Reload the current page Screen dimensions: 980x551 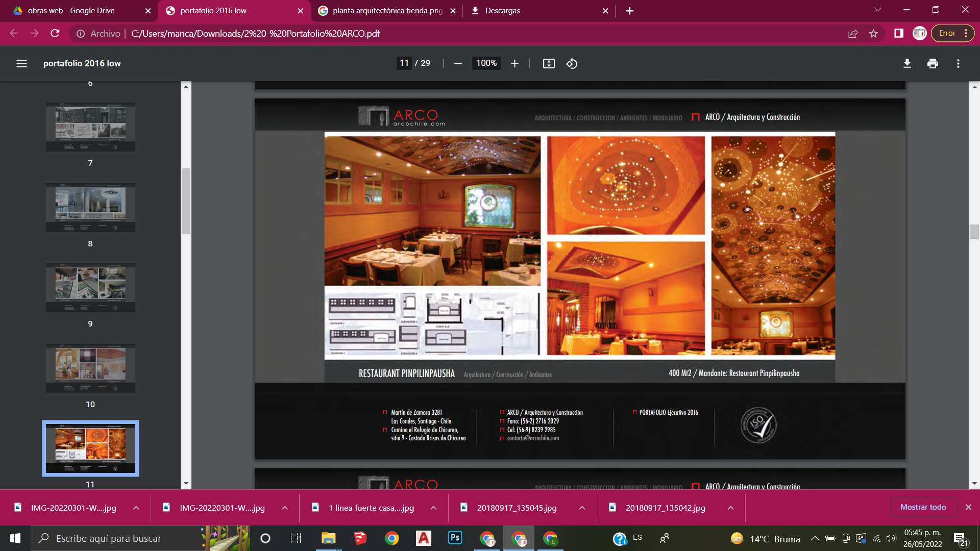(x=55, y=34)
